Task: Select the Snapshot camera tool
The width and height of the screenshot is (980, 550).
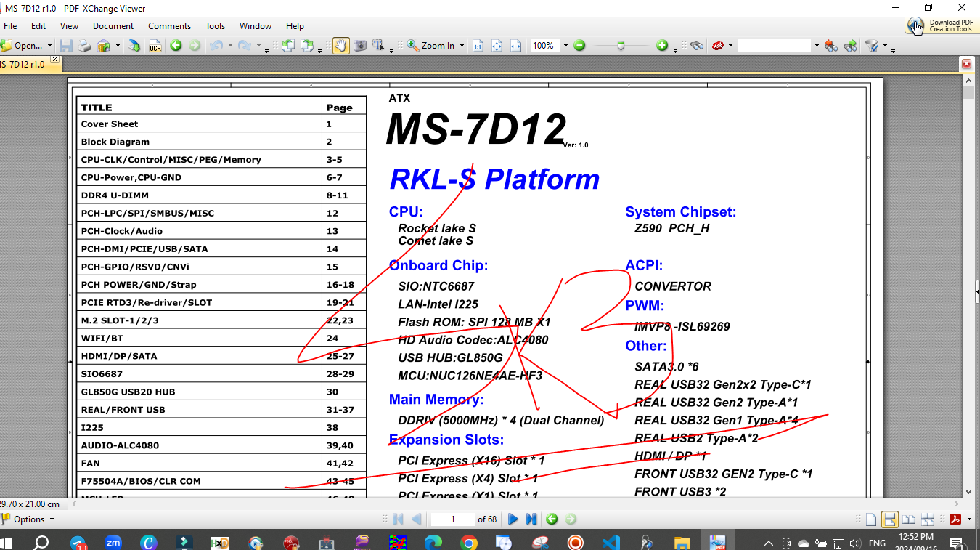Action: click(360, 46)
